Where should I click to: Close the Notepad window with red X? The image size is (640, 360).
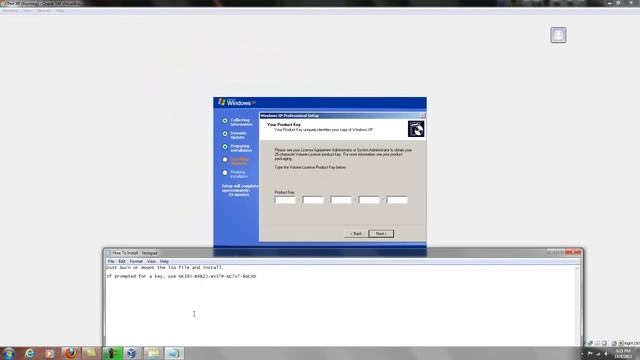pyautogui.click(x=573, y=253)
